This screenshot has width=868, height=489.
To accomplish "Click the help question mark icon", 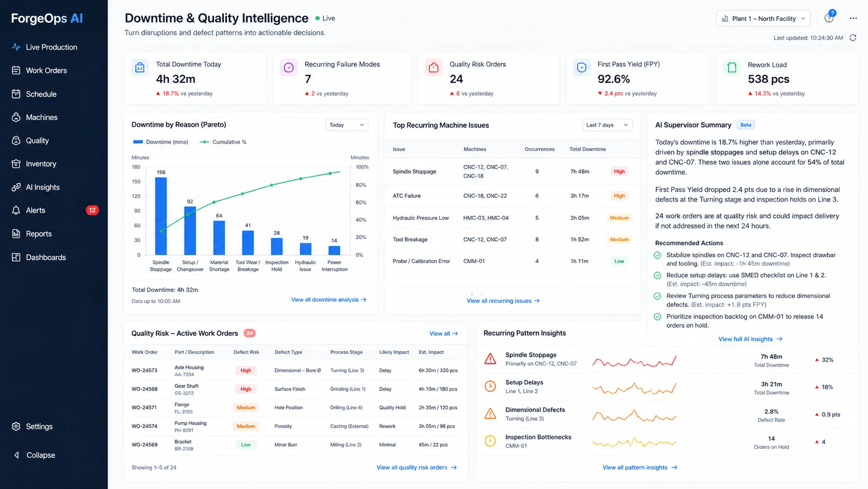I will pos(829,18).
